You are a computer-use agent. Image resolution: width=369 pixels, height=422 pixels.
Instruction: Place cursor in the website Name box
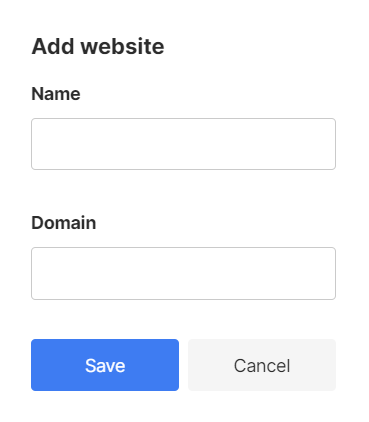(183, 144)
